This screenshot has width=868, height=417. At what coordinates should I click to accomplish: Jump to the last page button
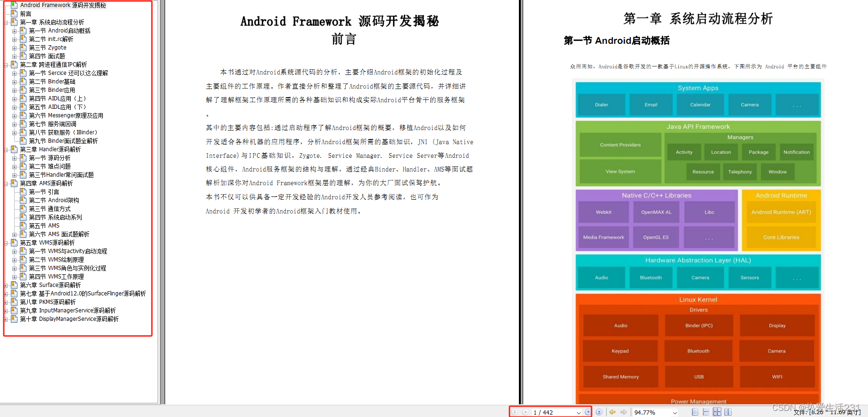599,412
